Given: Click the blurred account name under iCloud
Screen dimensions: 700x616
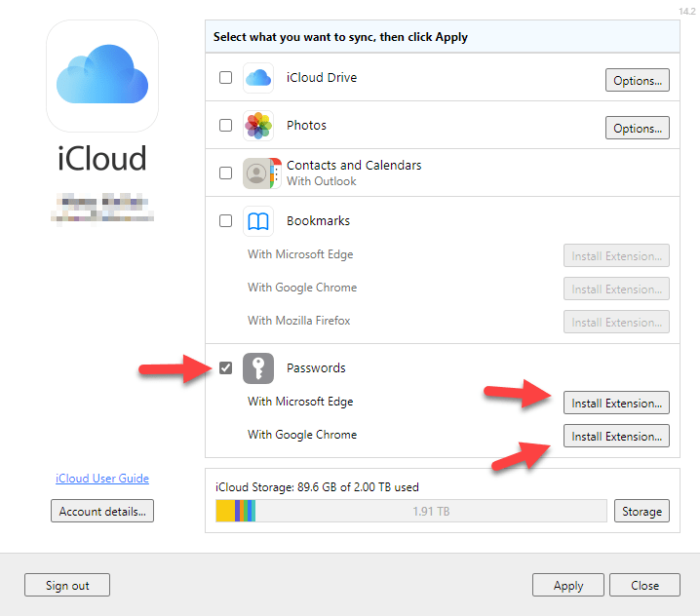Looking at the screenshot, I should pos(102,208).
